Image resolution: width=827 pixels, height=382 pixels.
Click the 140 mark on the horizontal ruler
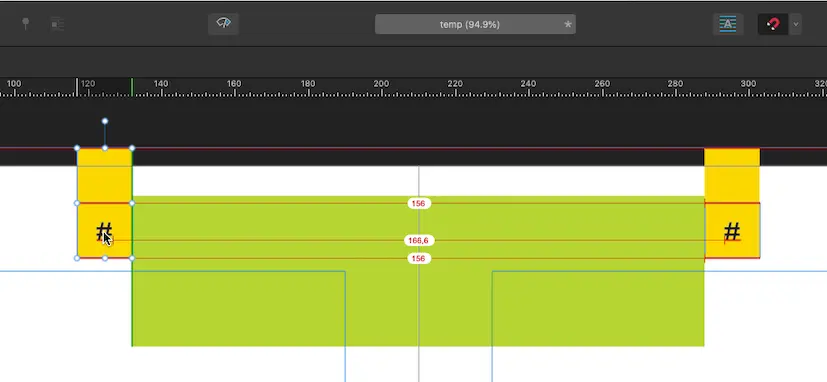point(161,84)
